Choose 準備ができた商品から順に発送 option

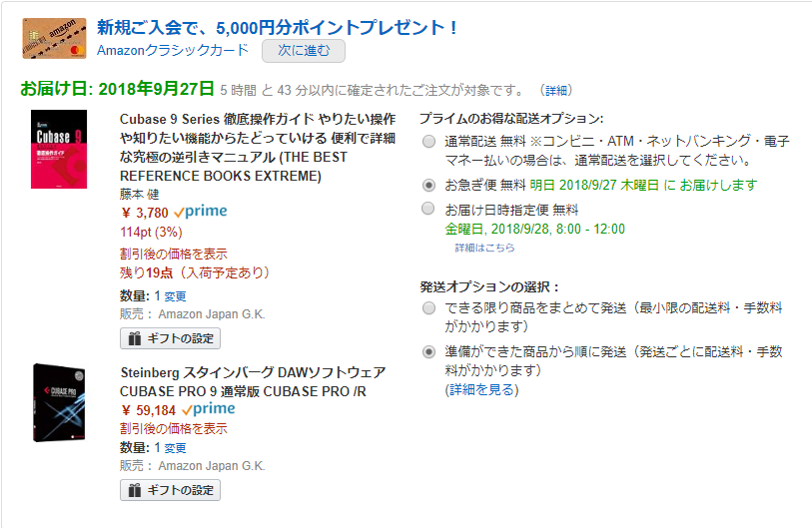tap(428, 352)
